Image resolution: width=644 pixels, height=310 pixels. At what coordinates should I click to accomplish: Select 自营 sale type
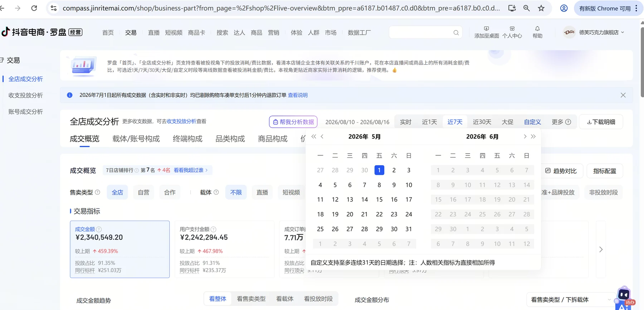click(143, 192)
